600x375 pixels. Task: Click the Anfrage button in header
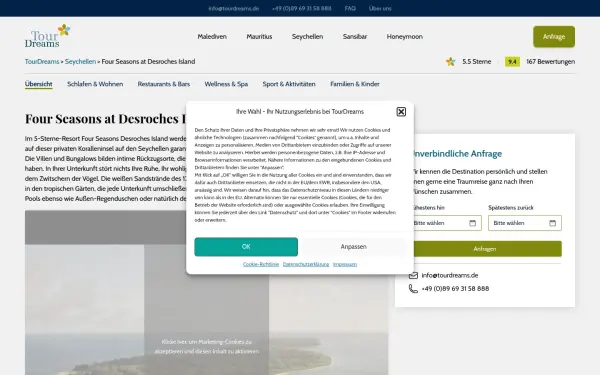click(x=554, y=37)
